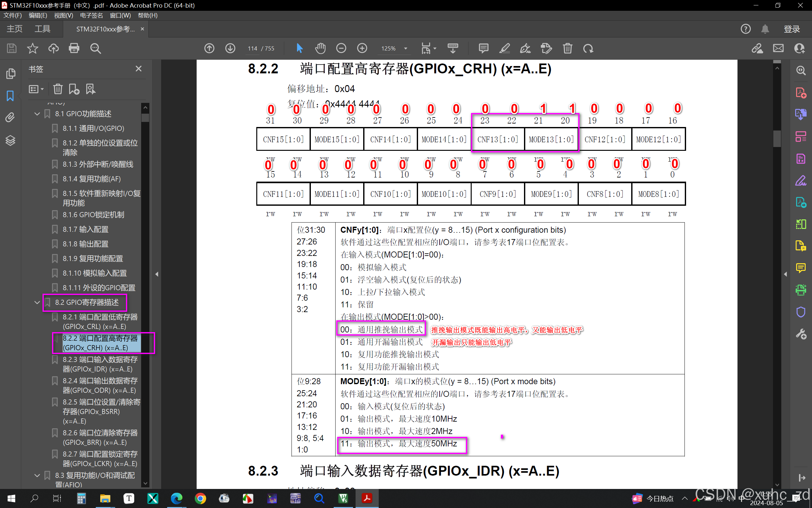Add a new bookmark
The image size is (812, 508).
coord(74,89)
